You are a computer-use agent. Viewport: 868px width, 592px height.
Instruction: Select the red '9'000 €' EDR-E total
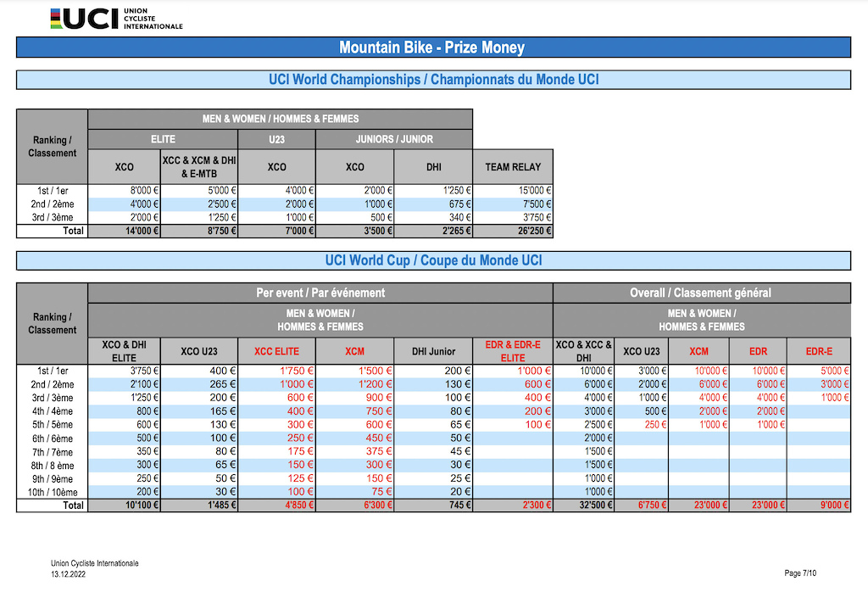[x=820, y=505]
